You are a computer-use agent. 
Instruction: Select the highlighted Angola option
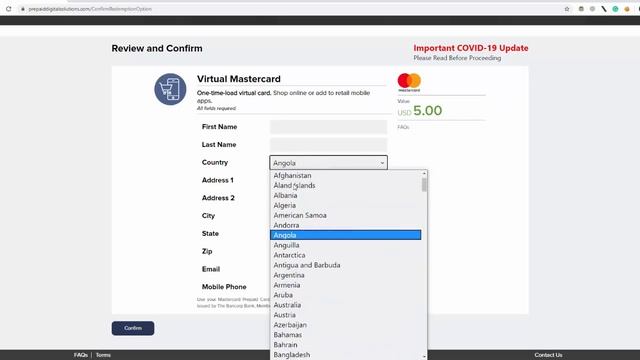point(346,235)
